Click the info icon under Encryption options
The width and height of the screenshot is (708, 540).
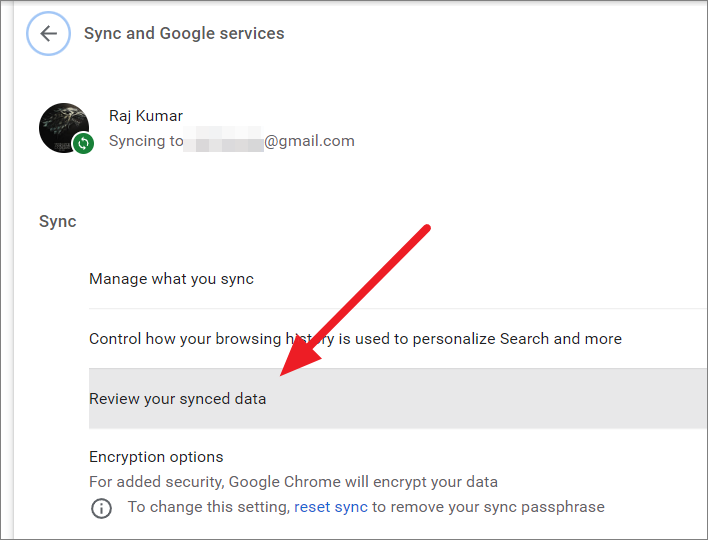click(102, 508)
